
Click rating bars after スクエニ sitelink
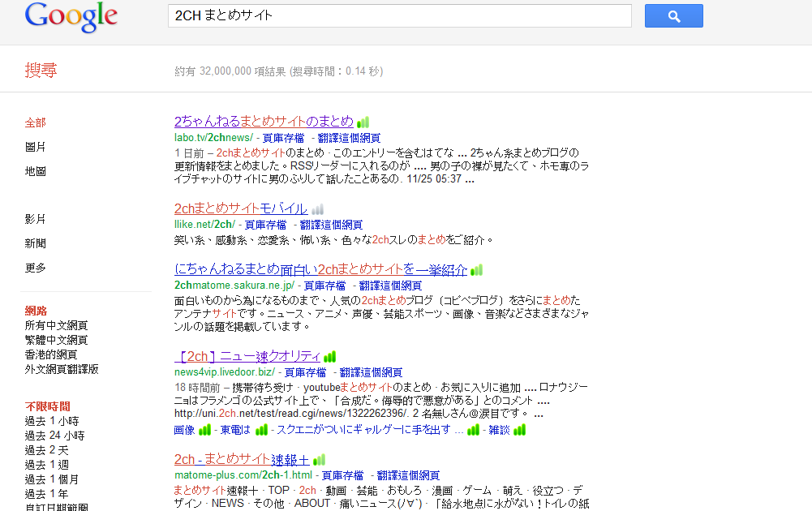(473, 430)
